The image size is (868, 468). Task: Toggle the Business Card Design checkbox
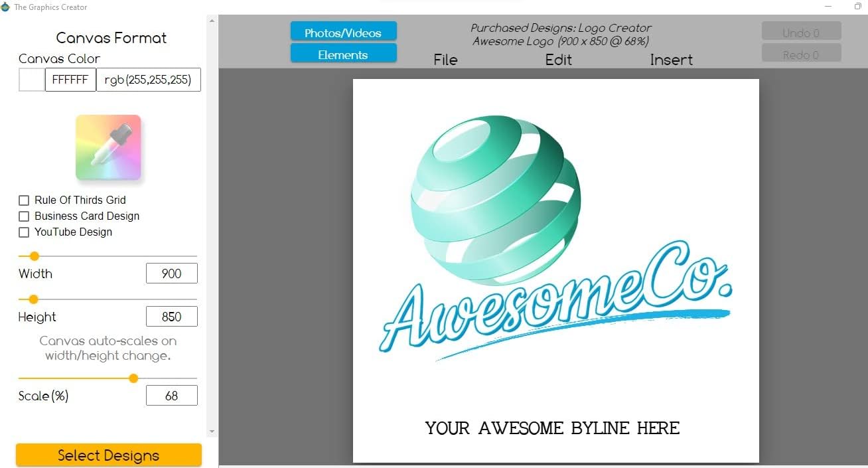click(24, 216)
